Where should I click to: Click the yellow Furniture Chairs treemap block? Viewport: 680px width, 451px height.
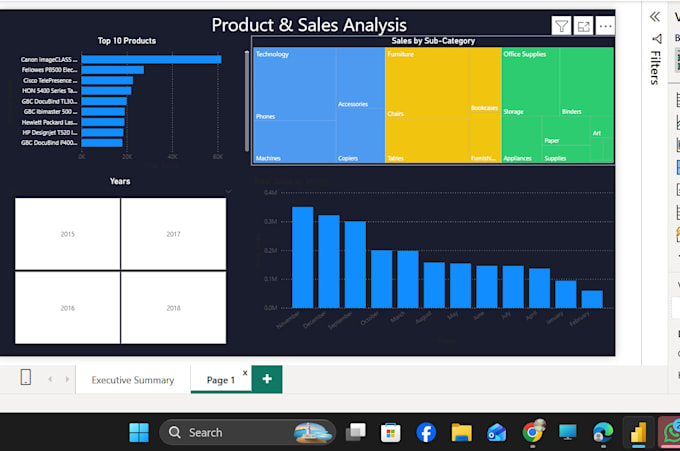click(427, 82)
